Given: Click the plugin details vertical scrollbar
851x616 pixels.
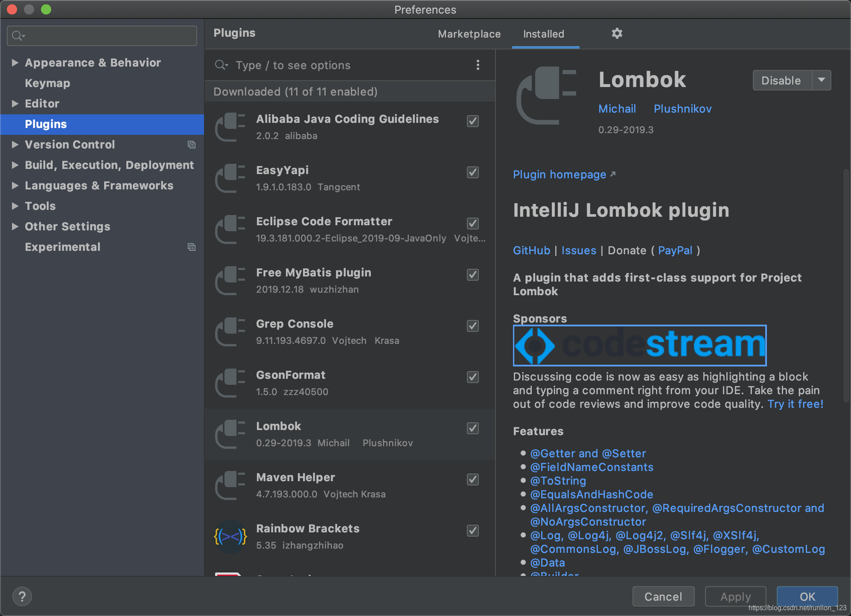Looking at the screenshot, I should [845, 286].
